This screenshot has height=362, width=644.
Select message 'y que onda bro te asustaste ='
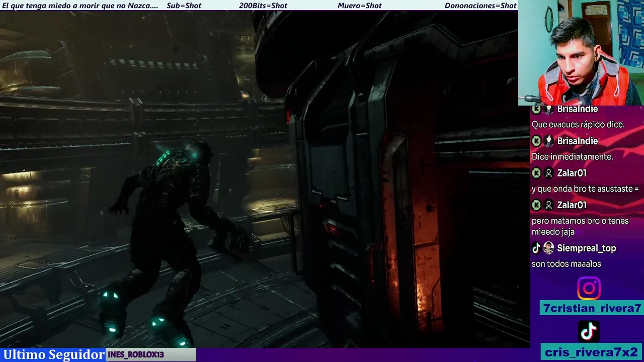585,189
